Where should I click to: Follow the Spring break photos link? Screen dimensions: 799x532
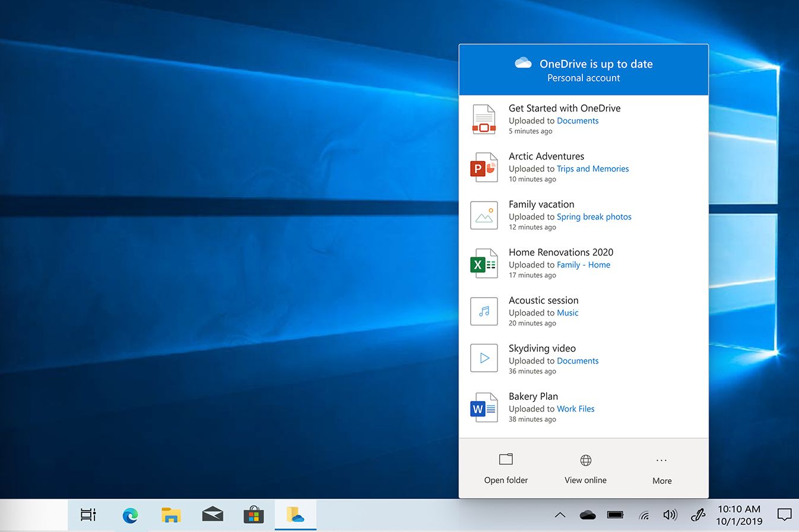coord(594,216)
